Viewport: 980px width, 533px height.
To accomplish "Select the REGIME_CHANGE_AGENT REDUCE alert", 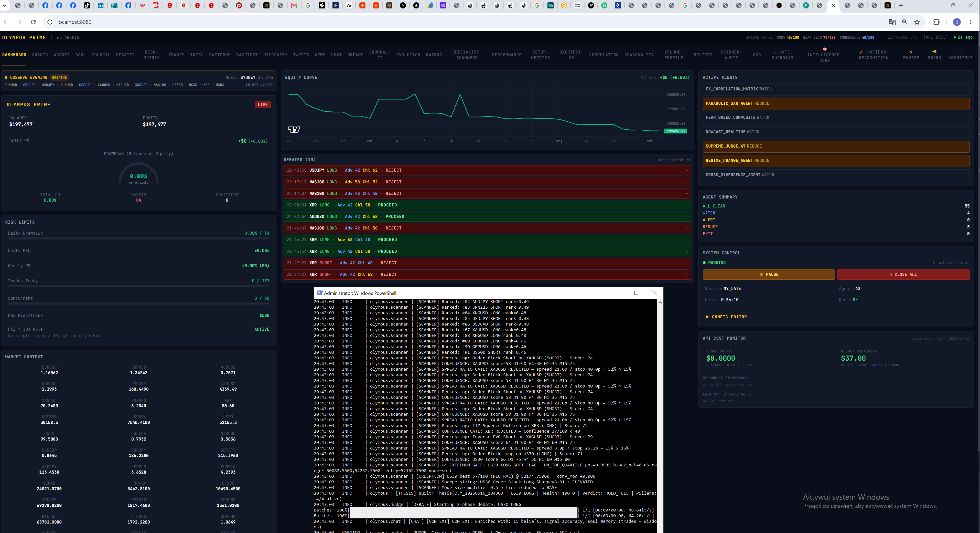I will [836, 161].
